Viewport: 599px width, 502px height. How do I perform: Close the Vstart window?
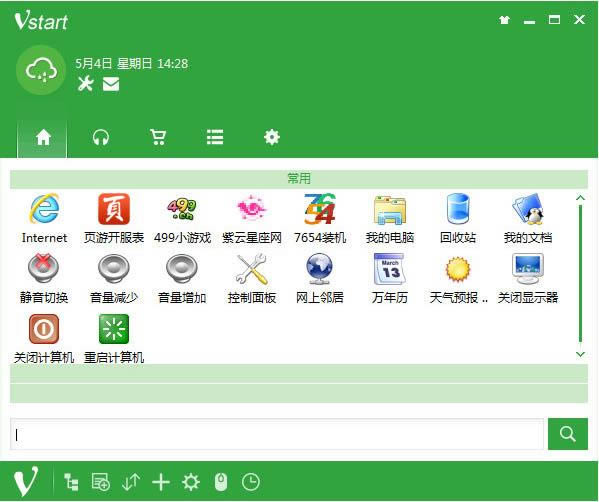pos(580,19)
